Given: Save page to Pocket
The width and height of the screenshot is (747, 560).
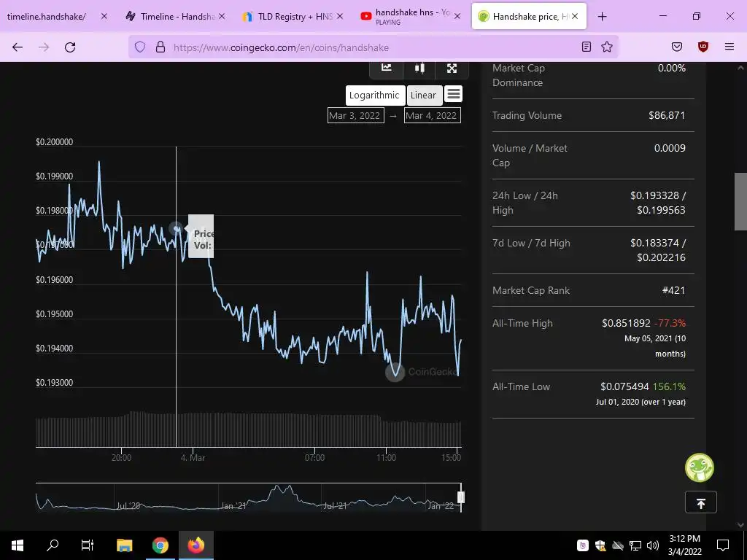Looking at the screenshot, I should click(677, 47).
